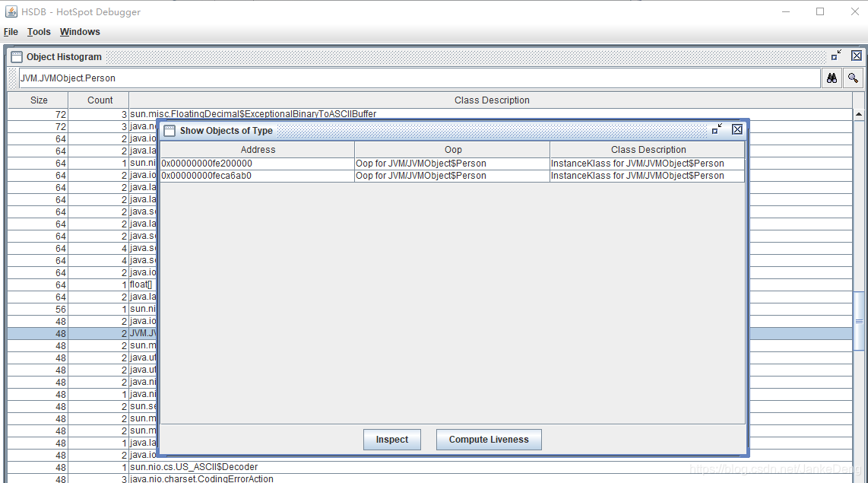Close the Object Histogram internal frame

tap(857, 56)
